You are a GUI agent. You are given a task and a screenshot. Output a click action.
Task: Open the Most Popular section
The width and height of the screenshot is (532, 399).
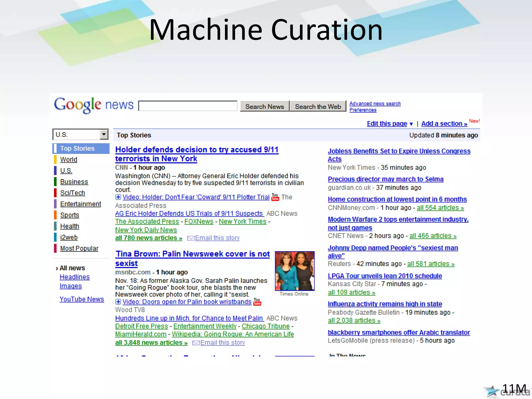tap(79, 249)
